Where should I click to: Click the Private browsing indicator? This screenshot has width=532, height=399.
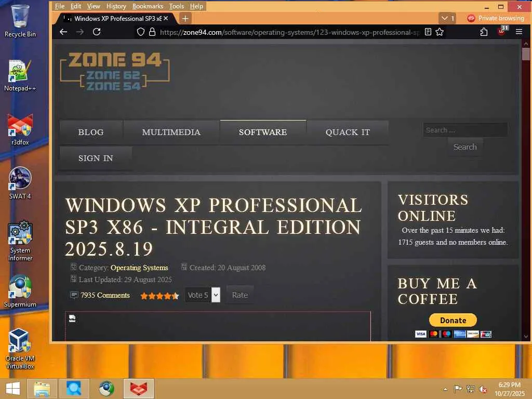(495, 18)
